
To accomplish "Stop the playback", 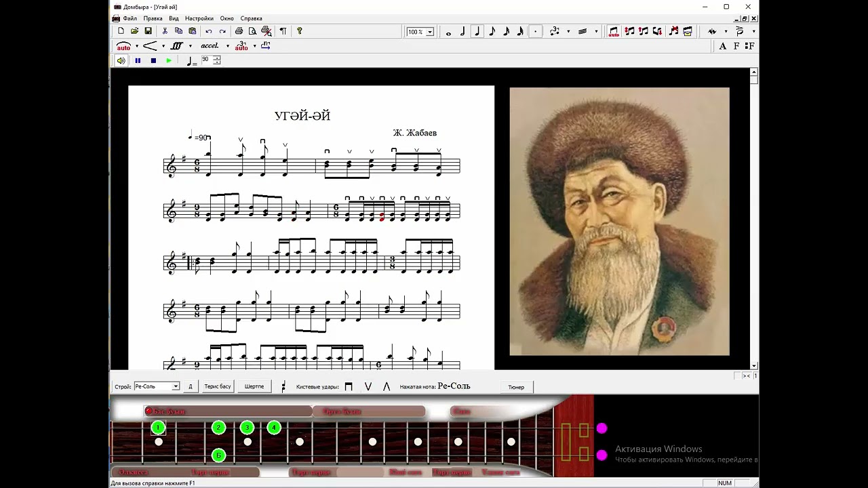I will (x=153, y=60).
